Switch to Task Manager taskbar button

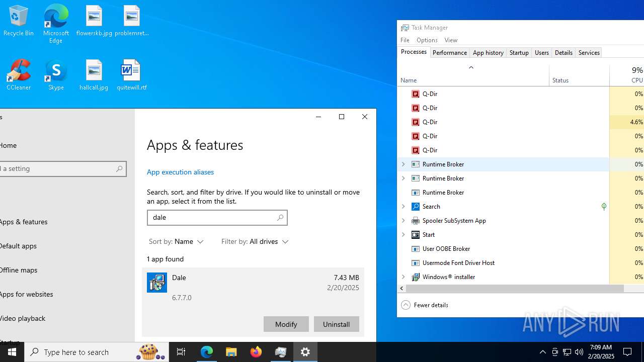click(281, 352)
